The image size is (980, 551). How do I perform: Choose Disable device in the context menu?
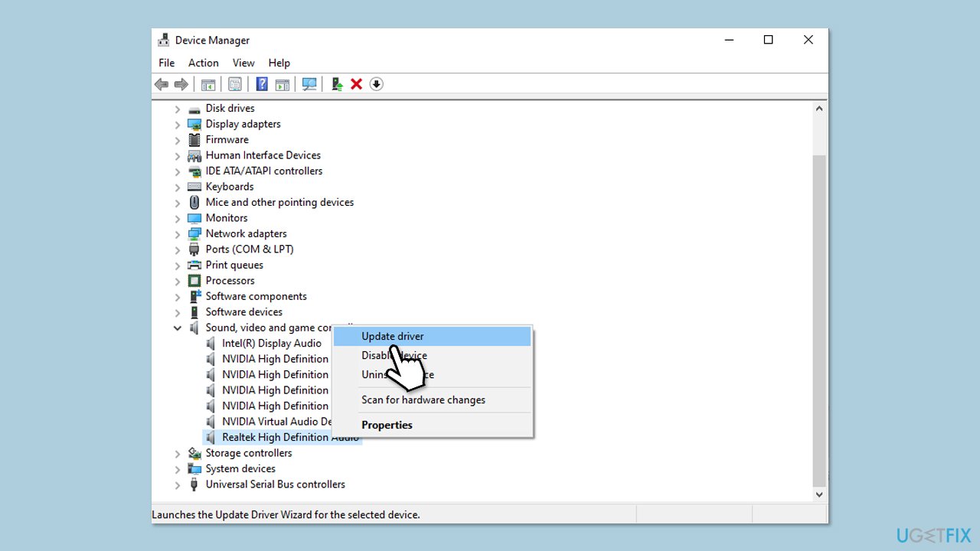(x=432, y=355)
